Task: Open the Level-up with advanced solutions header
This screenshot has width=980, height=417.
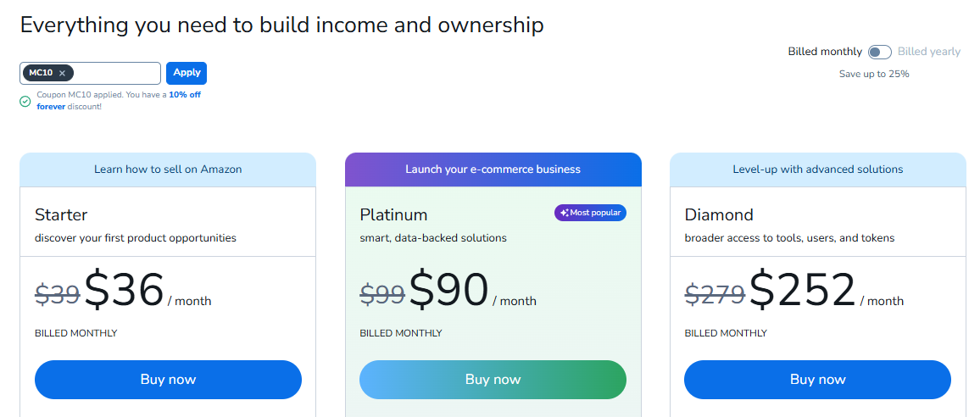Action: pyautogui.click(x=818, y=170)
